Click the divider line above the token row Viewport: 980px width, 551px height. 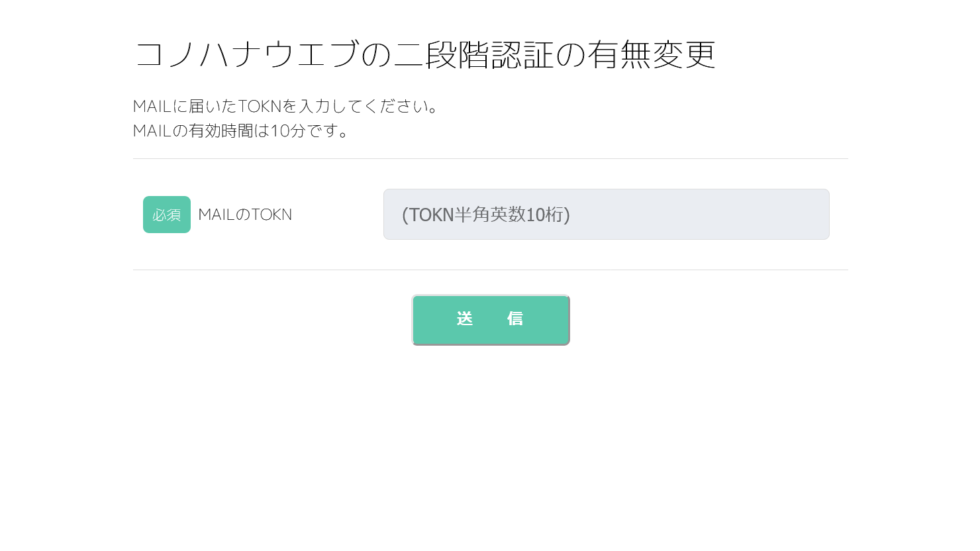tap(490, 159)
